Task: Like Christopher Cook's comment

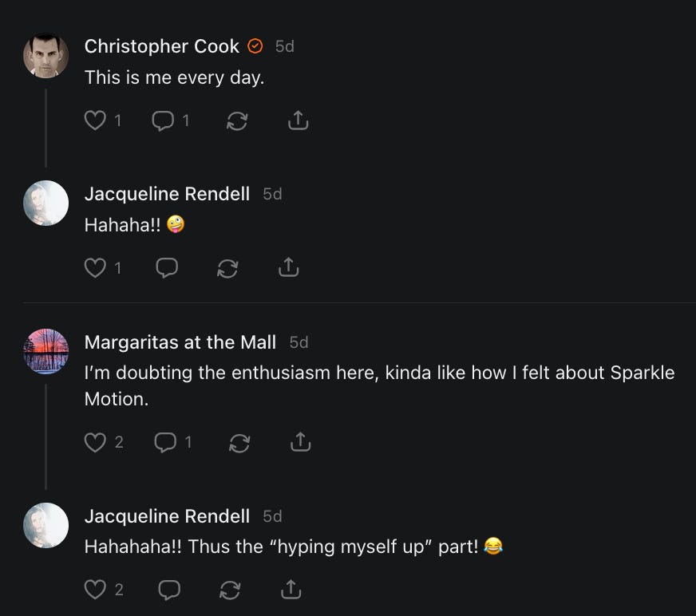Action: [x=95, y=120]
